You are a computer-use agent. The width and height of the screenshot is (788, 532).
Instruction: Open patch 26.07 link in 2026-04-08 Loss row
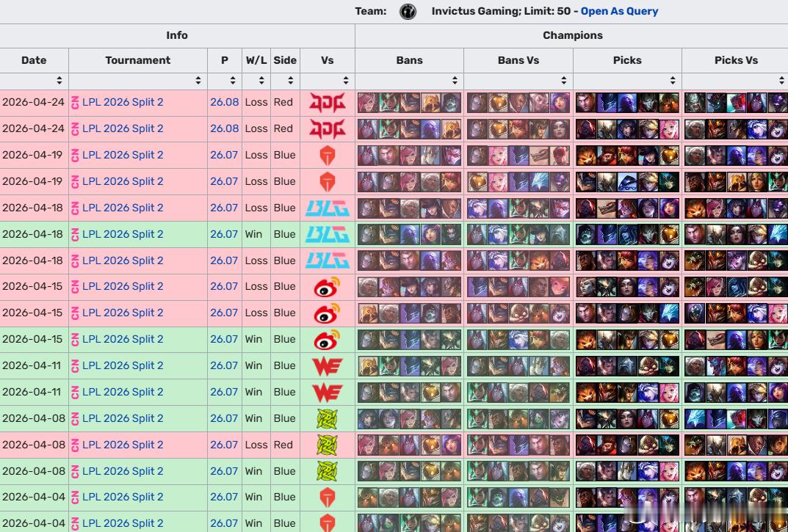tap(224, 445)
